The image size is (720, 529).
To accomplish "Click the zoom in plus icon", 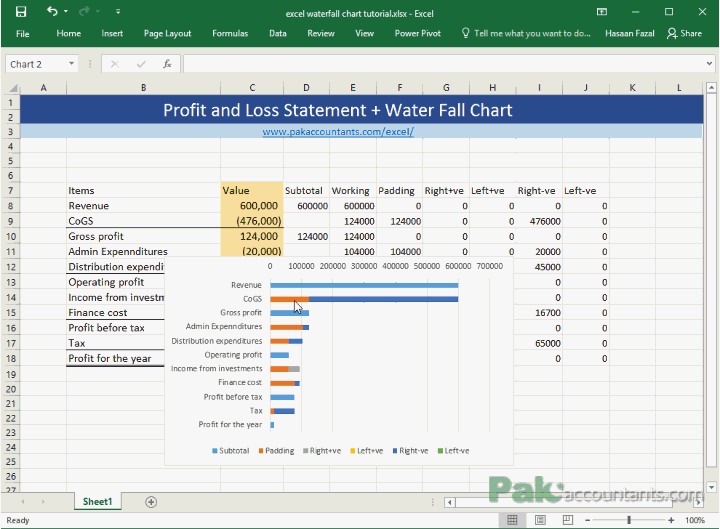I will point(671,520).
